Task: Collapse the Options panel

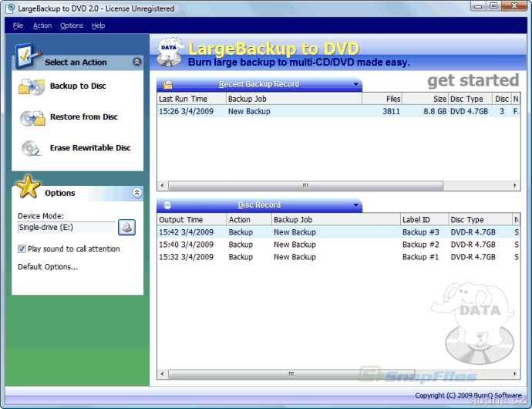Action: point(137,193)
